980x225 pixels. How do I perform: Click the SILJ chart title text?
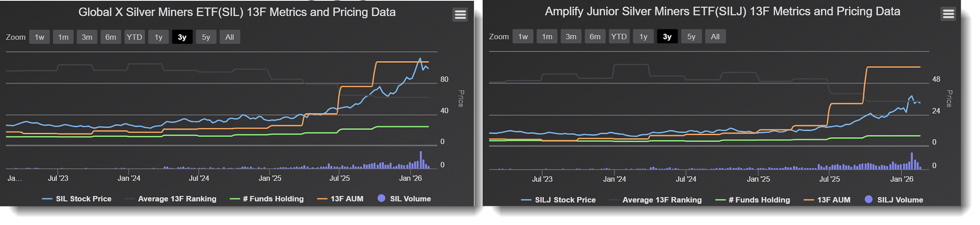click(x=722, y=11)
